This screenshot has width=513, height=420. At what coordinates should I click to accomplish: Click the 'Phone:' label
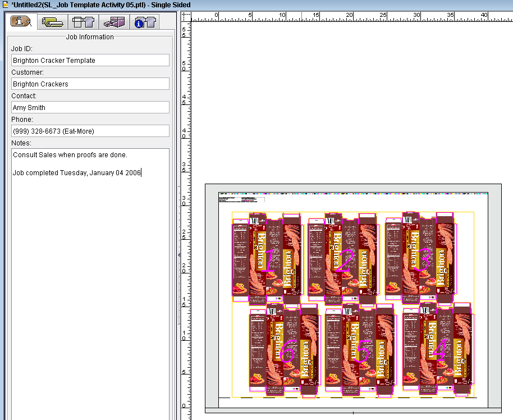(22, 120)
